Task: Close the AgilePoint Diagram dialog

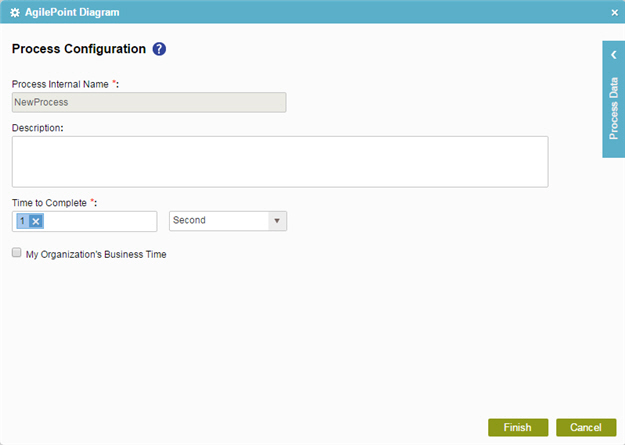Action: click(x=615, y=13)
